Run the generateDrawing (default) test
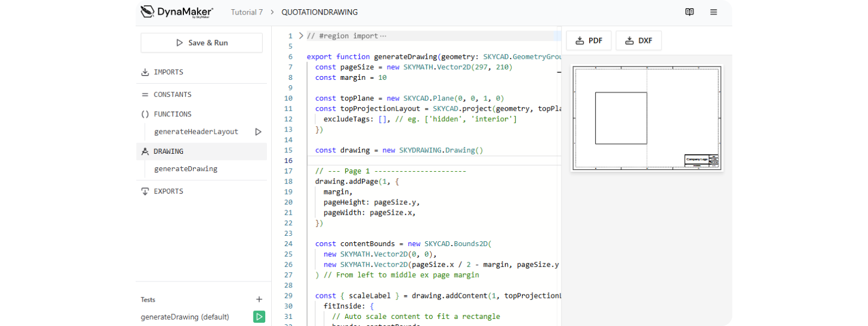 (259, 317)
